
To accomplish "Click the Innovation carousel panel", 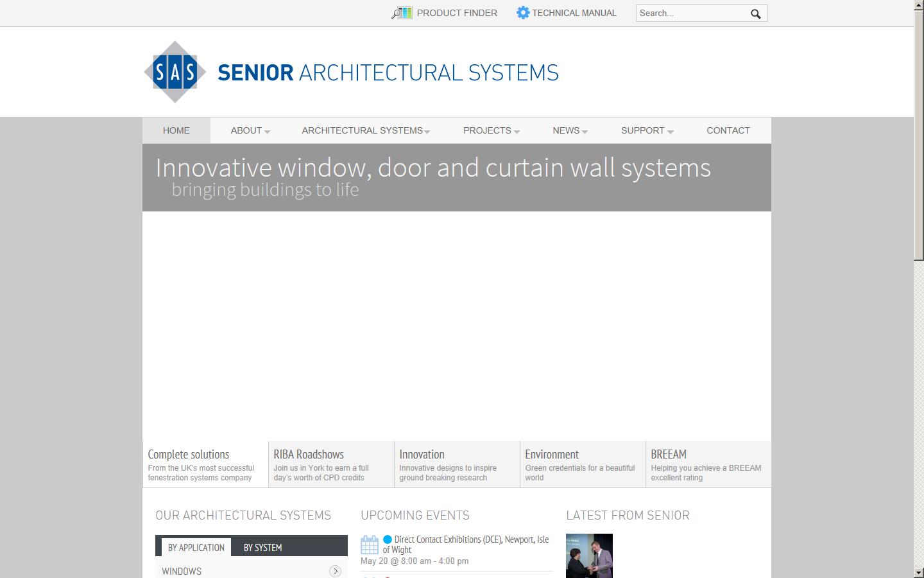I will pos(456,464).
